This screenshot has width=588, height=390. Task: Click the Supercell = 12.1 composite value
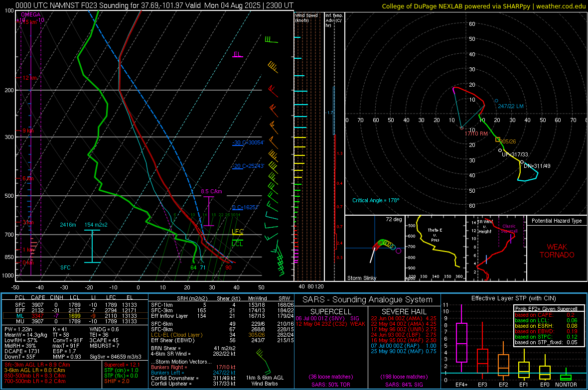122,365
